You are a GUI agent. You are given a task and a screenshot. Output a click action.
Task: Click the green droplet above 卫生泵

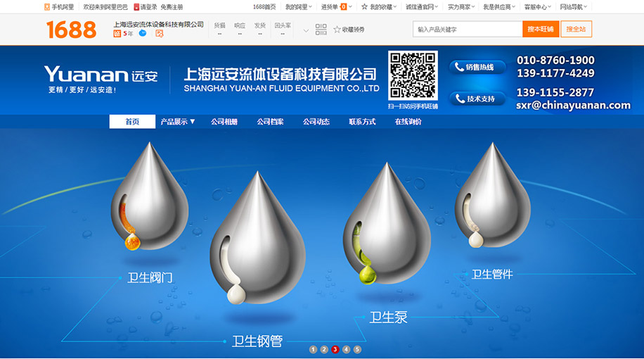(387, 223)
